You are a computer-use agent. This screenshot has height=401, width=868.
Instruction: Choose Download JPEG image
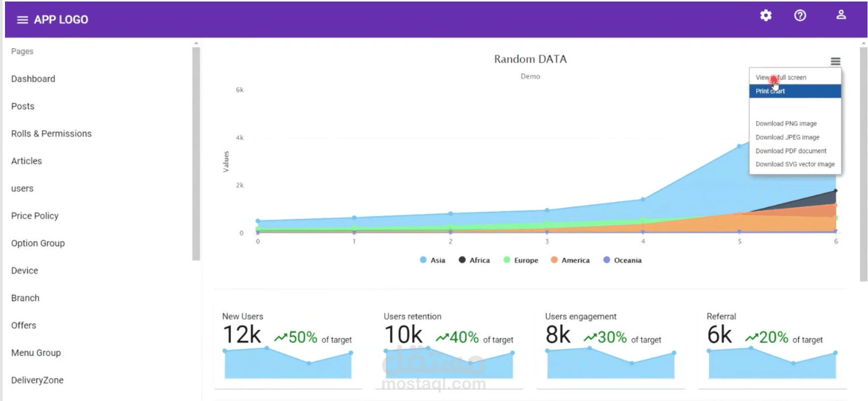click(x=795, y=137)
